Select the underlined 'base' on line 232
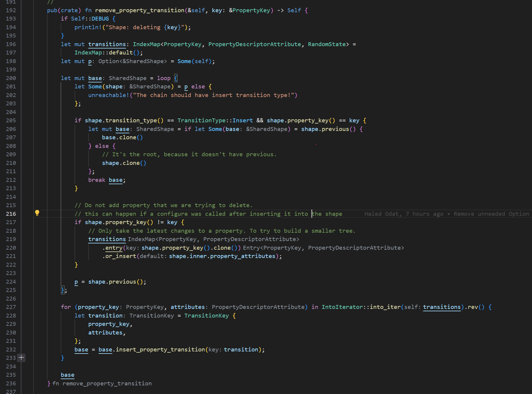The height and width of the screenshot is (394, 532). (x=81, y=349)
